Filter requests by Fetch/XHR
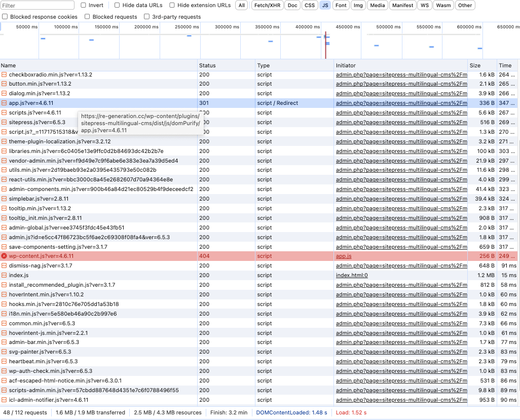520x420 pixels. point(267,5)
